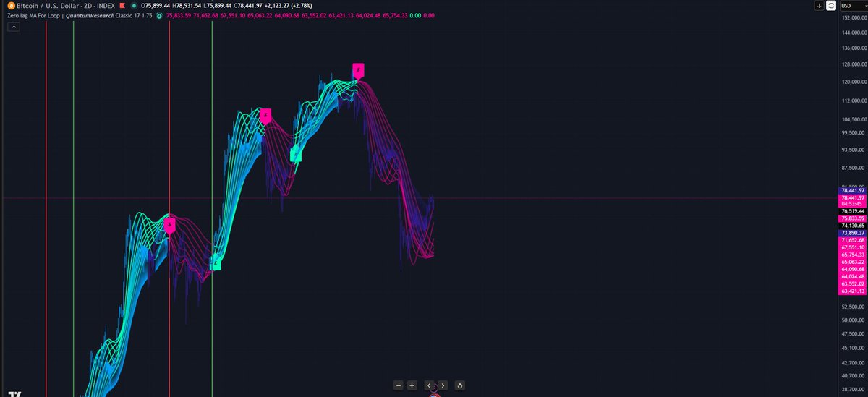Click the 71,652.68 value in indicator legend
The height and width of the screenshot is (397, 868).
point(207,15)
